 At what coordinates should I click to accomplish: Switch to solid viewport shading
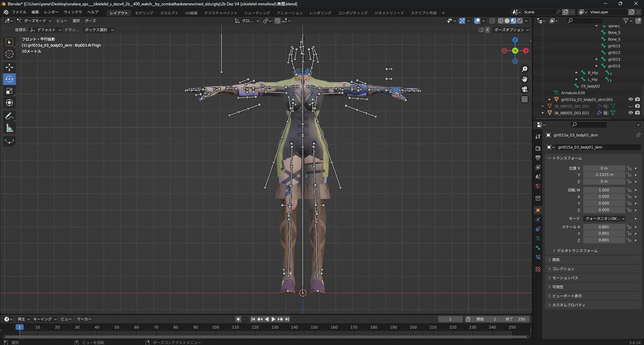coord(507,21)
